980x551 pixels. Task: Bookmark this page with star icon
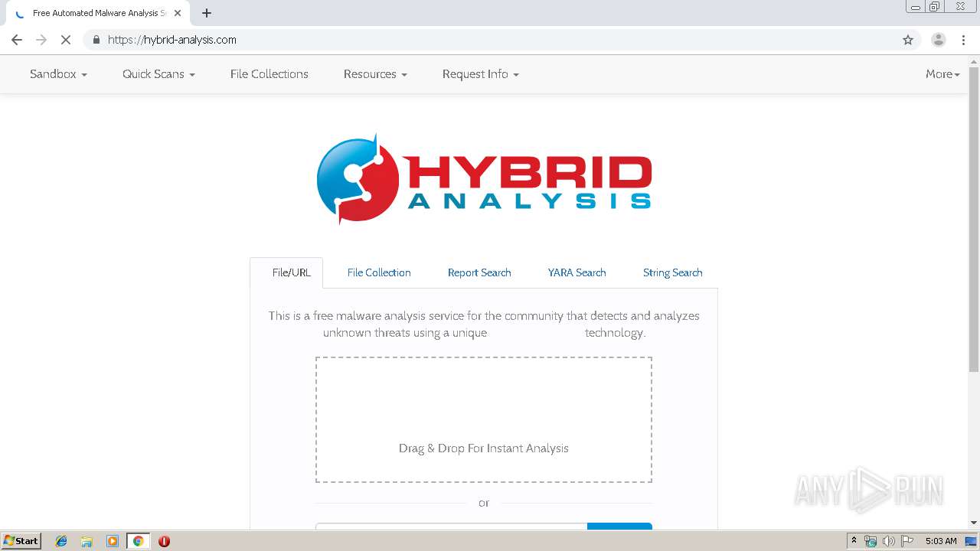point(908,40)
